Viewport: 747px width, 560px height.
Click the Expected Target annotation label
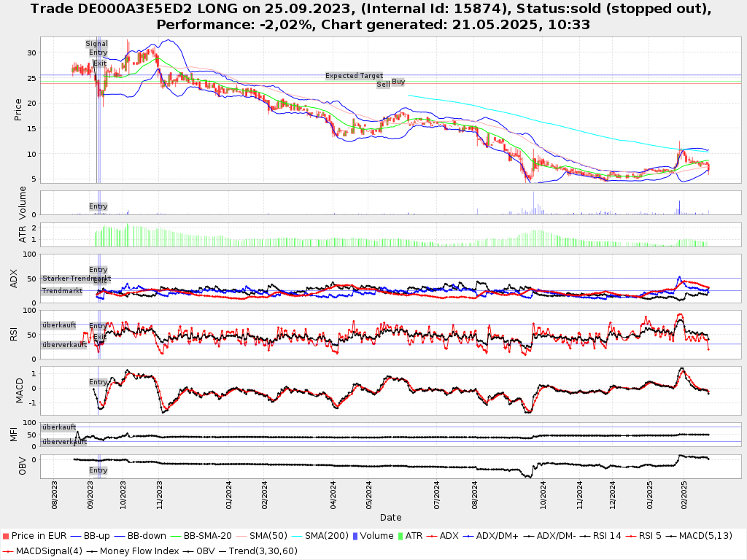pyautogui.click(x=354, y=76)
